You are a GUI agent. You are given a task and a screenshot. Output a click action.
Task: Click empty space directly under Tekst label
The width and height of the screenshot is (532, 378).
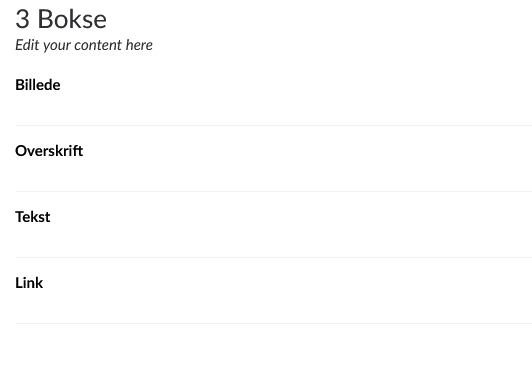(33, 240)
